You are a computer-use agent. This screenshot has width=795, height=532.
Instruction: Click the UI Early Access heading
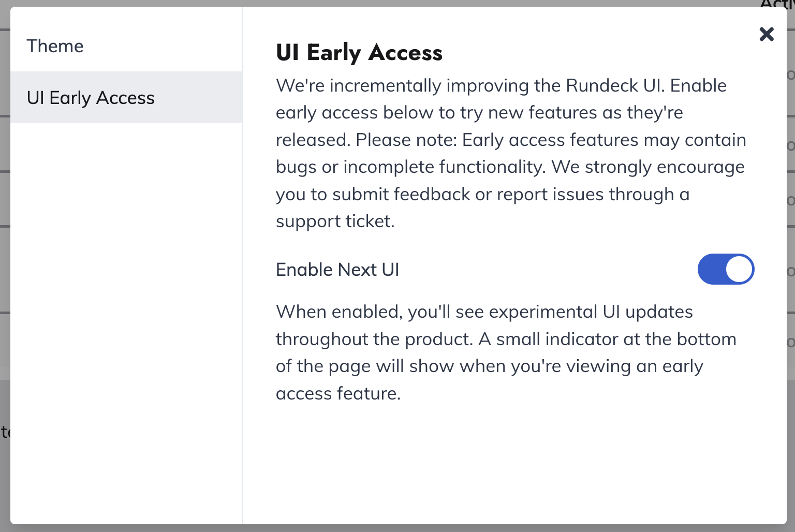point(359,52)
